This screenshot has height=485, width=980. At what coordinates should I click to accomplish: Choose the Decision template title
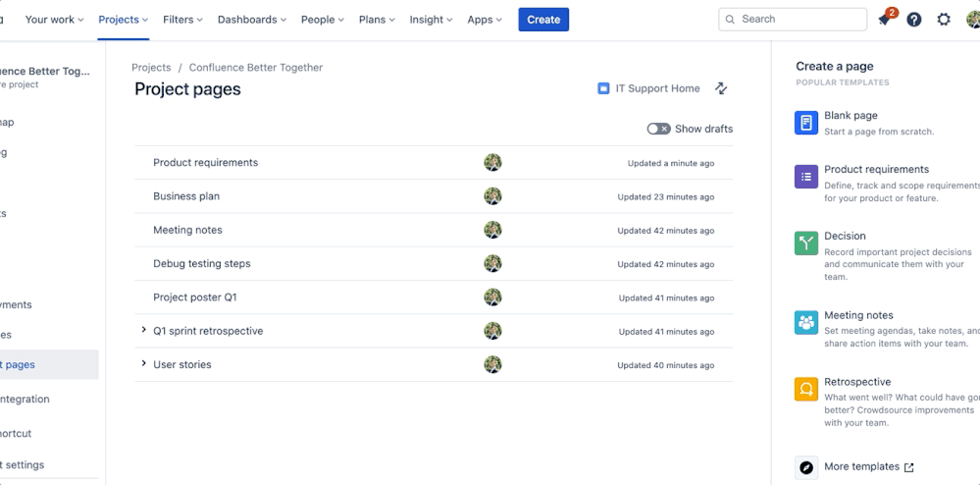point(845,236)
